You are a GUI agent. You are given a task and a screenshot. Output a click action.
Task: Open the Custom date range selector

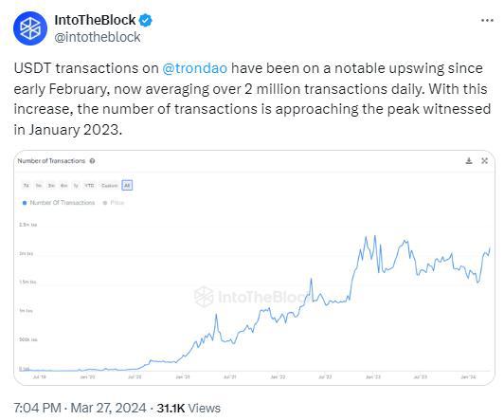click(109, 186)
